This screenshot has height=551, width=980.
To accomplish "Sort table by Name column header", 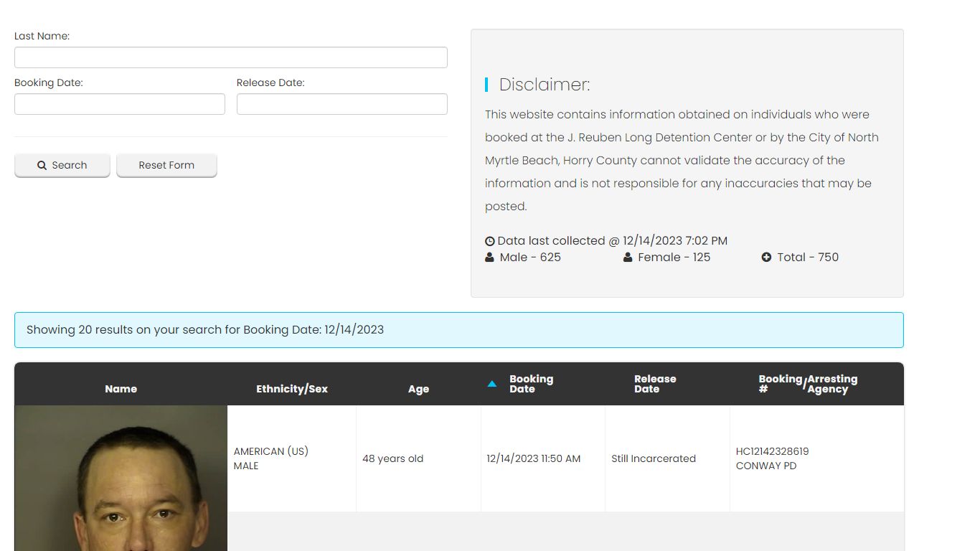I will 121,389.
